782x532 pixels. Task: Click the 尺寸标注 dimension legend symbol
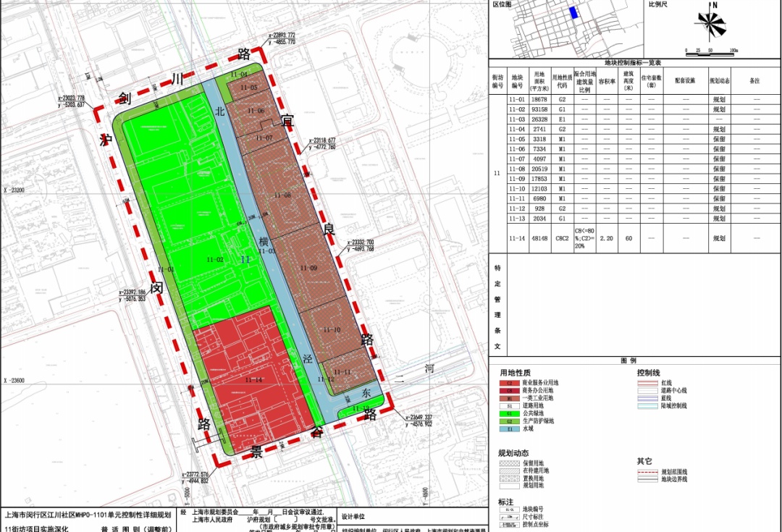(x=509, y=517)
